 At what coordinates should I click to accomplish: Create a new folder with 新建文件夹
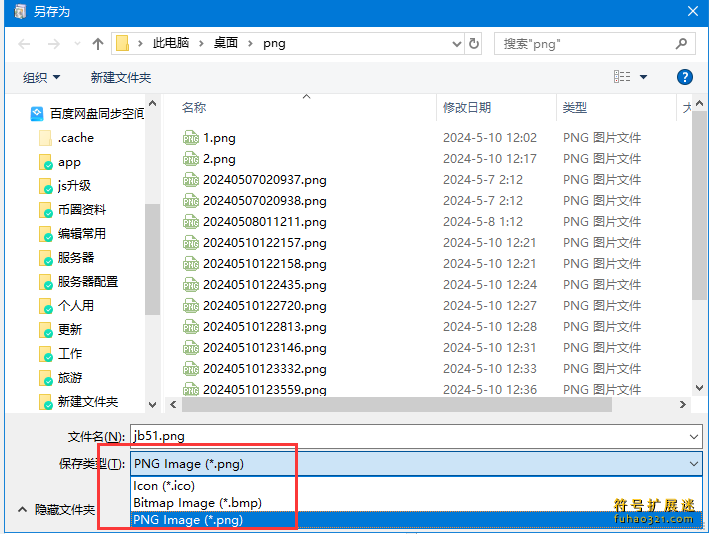click(121, 77)
